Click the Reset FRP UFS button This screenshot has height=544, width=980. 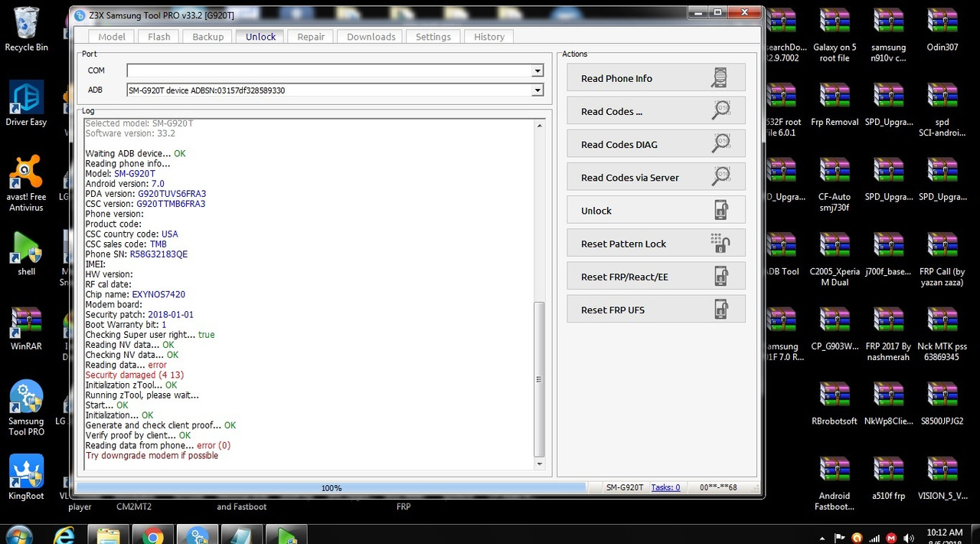pos(656,310)
